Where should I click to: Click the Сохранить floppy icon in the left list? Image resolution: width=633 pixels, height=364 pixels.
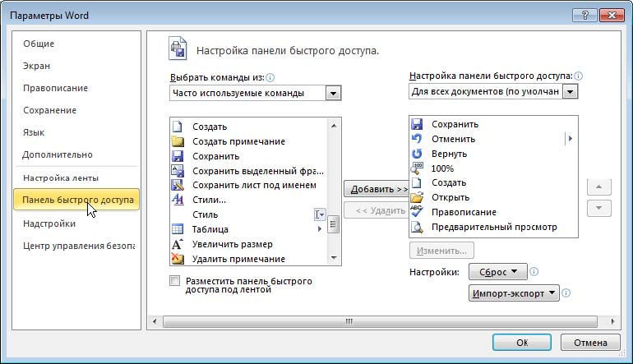(x=178, y=156)
